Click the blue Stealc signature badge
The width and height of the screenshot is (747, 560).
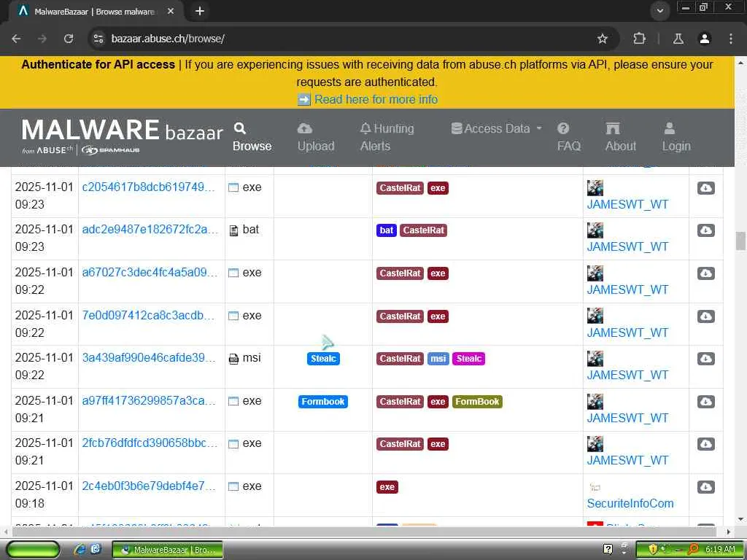click(323, 359)
